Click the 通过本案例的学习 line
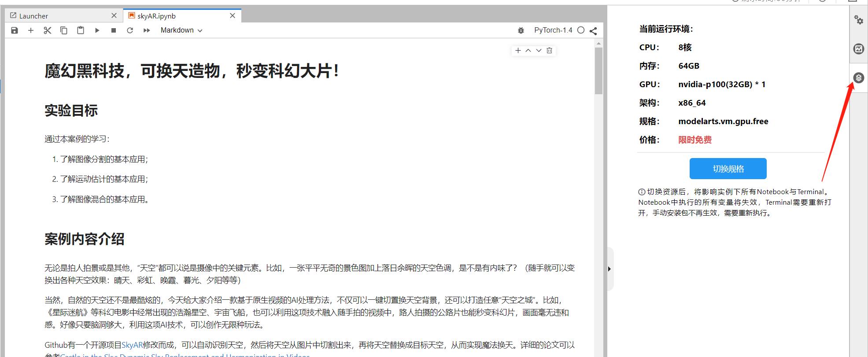The image size is (868, 357). pos(77,139)
